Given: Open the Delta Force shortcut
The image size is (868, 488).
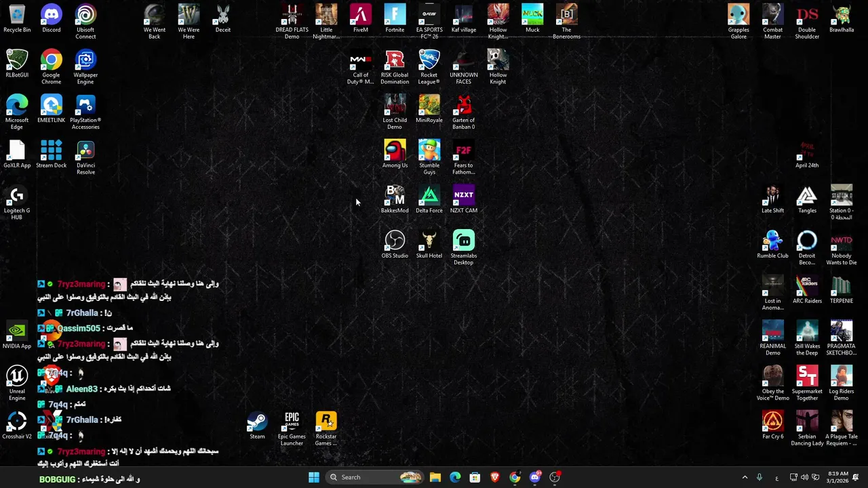Looking at the screenshot, I should tap(429, 199).
